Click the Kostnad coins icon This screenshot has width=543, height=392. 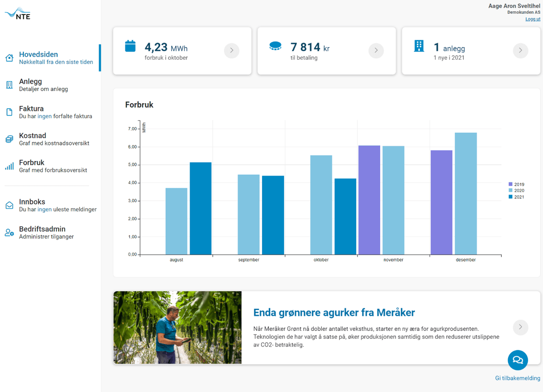(9, 139)
